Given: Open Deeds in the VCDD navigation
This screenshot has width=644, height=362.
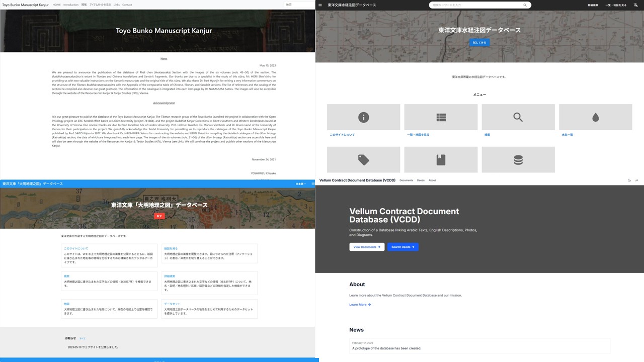Looking at the screenshot, I should coord(421,180).
